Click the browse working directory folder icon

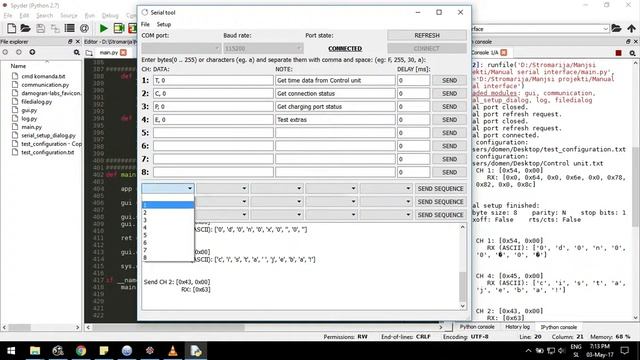click(616, 29)
